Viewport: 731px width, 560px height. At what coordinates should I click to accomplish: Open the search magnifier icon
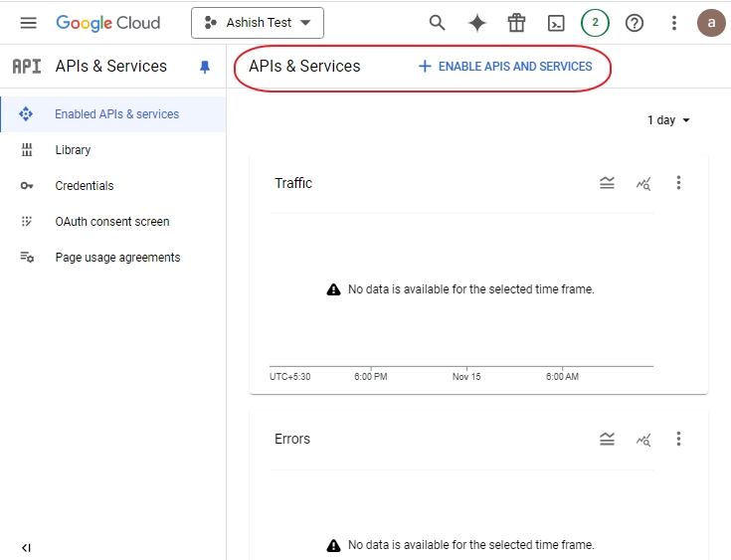click(437, 23)
